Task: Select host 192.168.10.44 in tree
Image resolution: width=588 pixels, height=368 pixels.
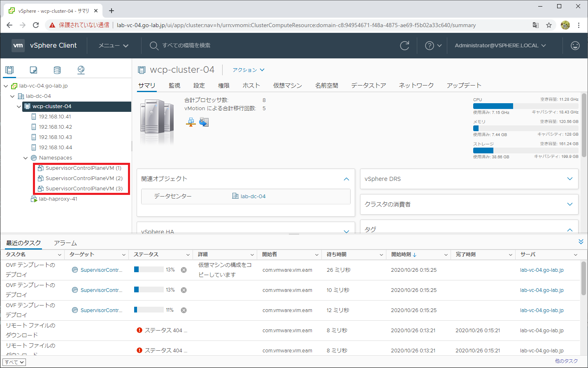Action: (x=55, y=148)
